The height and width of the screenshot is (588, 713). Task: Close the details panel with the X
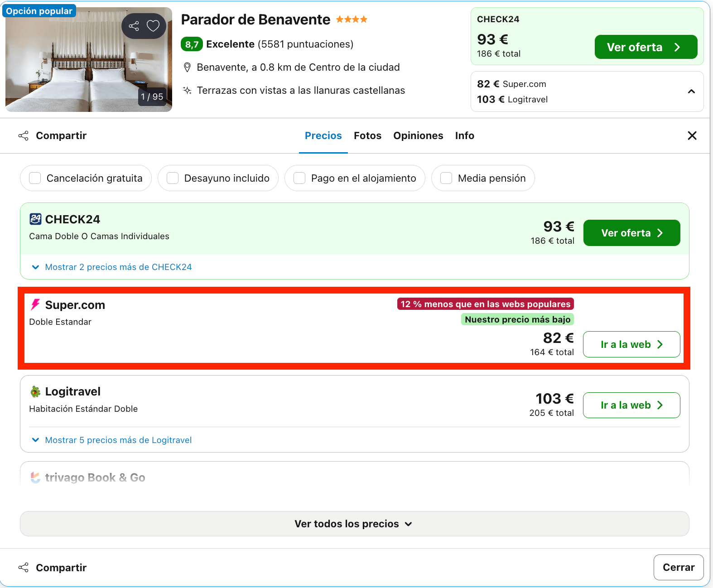click(692, 135)
